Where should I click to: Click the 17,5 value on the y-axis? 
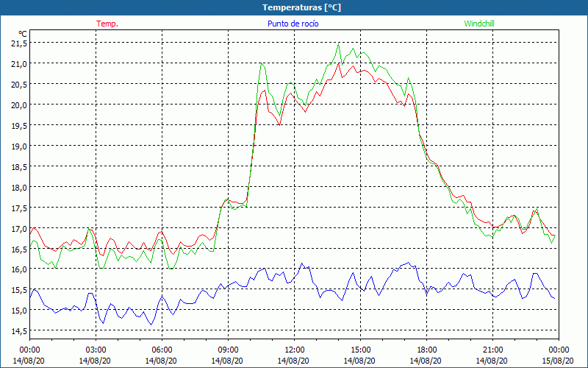[x=19, y=208]
